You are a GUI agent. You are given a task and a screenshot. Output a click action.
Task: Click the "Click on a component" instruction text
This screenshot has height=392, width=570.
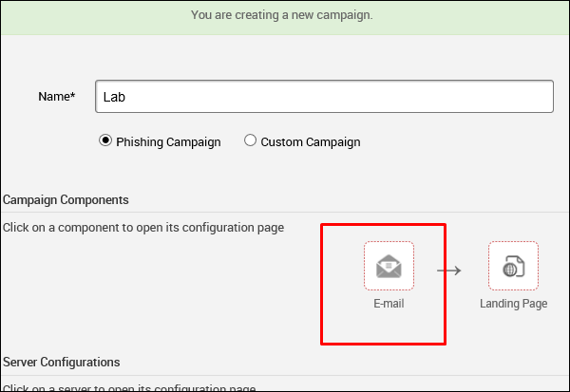tap(142, 228)
